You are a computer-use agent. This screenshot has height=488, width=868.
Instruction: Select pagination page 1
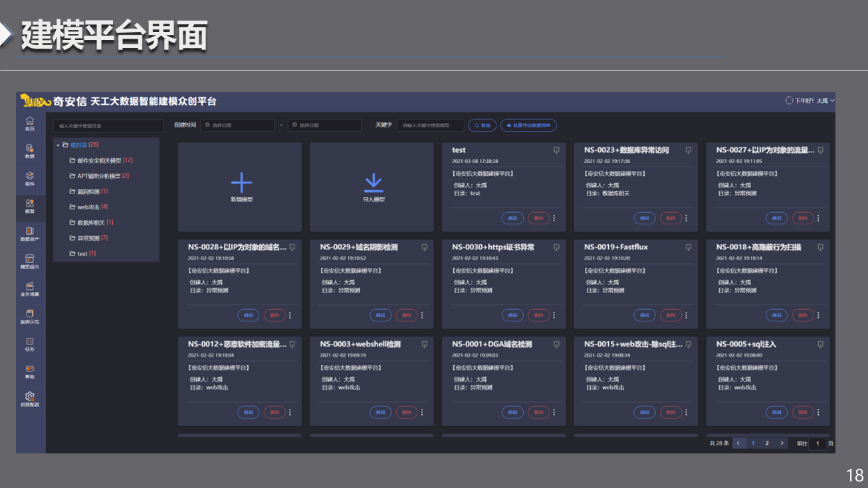pos(753,443)
